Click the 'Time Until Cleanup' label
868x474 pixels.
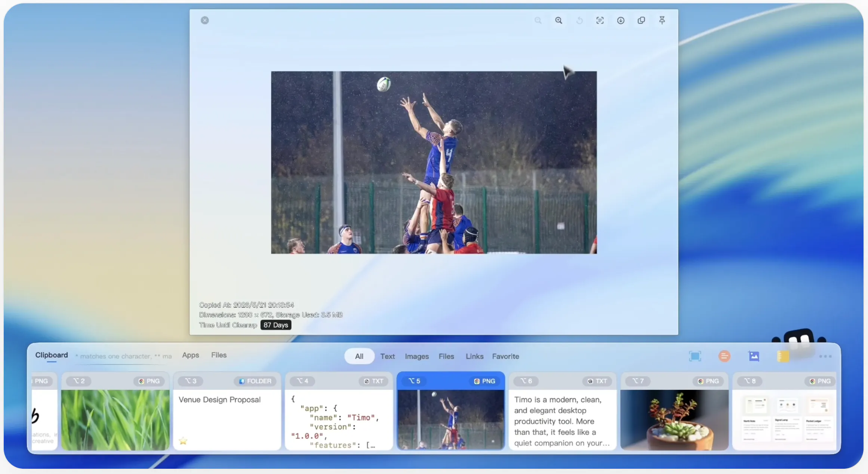(x=228, y=325)
